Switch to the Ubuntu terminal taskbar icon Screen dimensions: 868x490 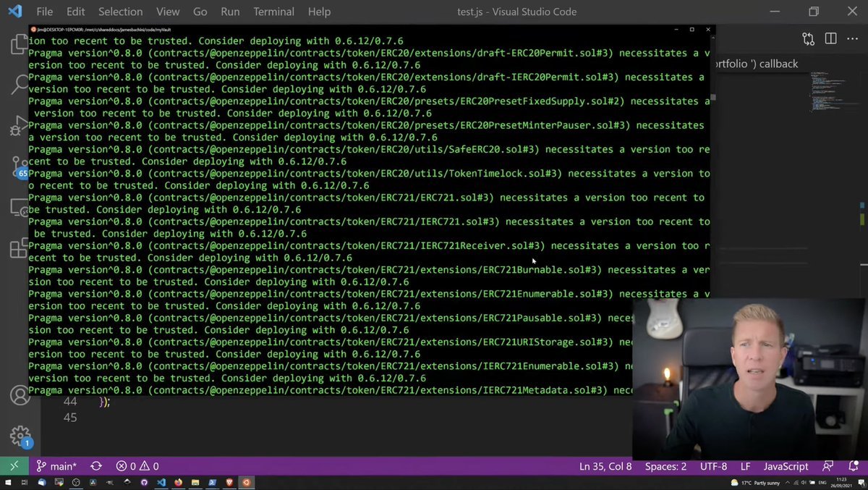point(247,483)
